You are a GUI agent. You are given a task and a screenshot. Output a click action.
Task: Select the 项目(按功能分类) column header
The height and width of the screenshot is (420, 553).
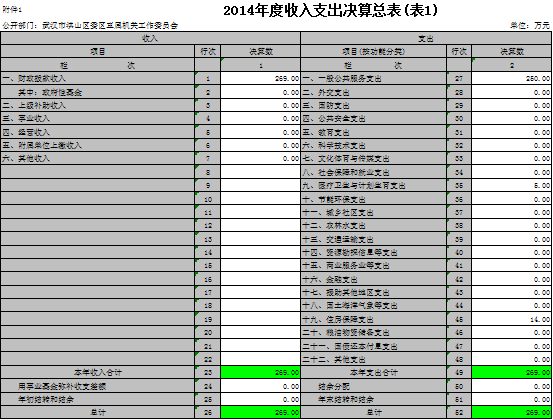click(x=373, y=51)
